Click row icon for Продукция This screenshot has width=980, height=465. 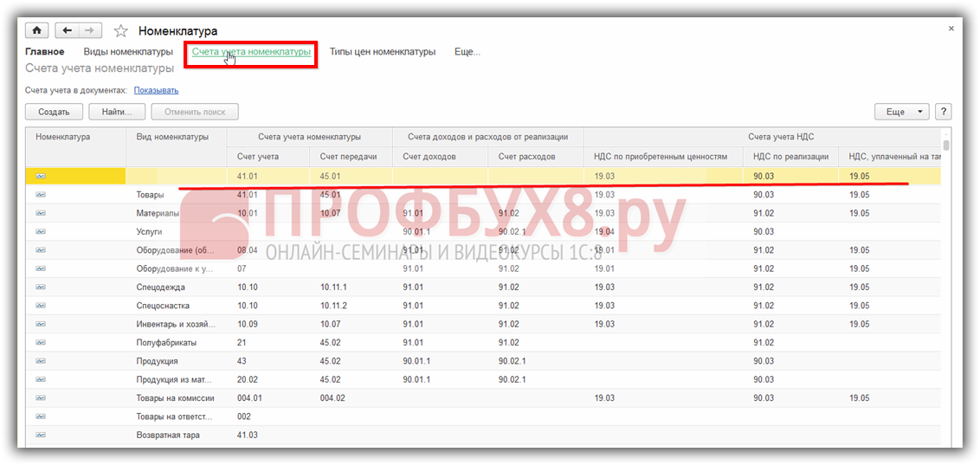(41, 361)
